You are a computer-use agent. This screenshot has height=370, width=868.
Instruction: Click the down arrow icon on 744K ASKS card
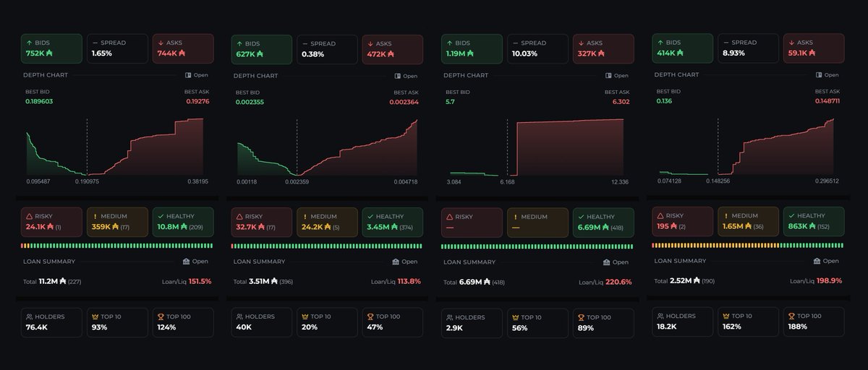click(x=161, y=43)
